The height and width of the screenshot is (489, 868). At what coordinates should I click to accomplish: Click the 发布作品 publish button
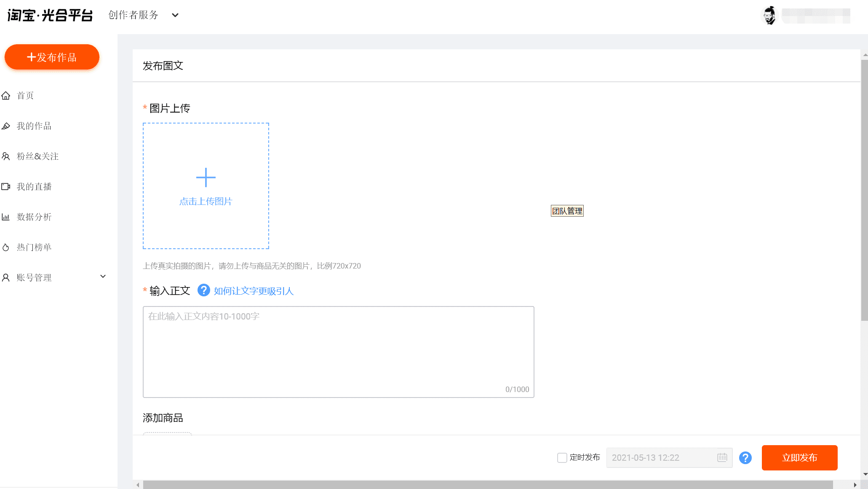52,57
